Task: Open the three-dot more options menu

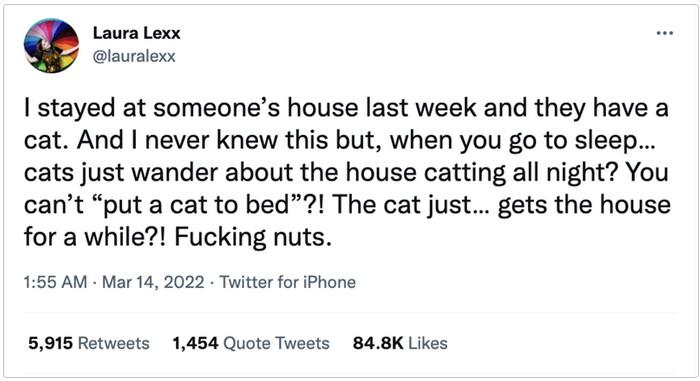Action: (664, 33)
